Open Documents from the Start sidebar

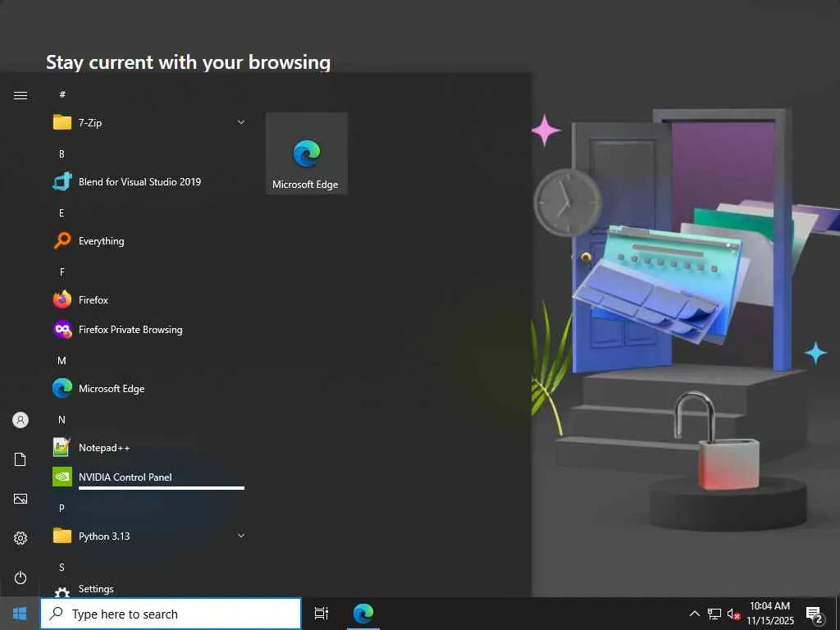point(21,459)
